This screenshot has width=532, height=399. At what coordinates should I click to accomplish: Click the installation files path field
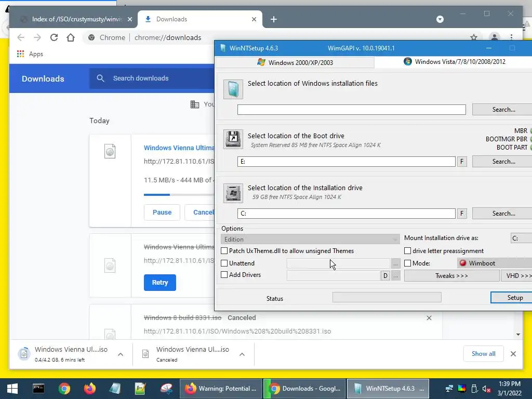(x=352, y=110)
